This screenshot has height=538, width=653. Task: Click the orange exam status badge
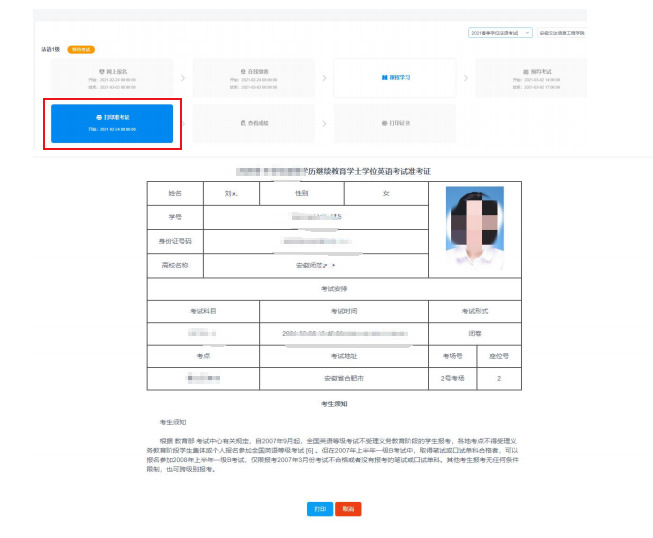[80, 49]
